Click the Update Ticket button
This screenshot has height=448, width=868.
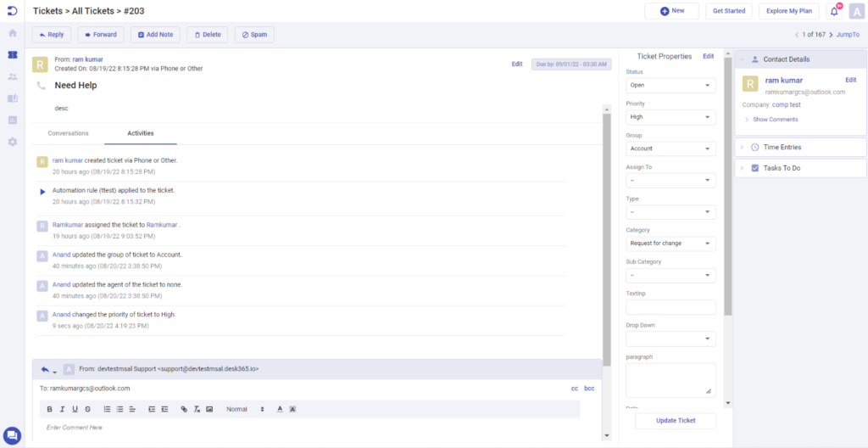pos(675,422)
